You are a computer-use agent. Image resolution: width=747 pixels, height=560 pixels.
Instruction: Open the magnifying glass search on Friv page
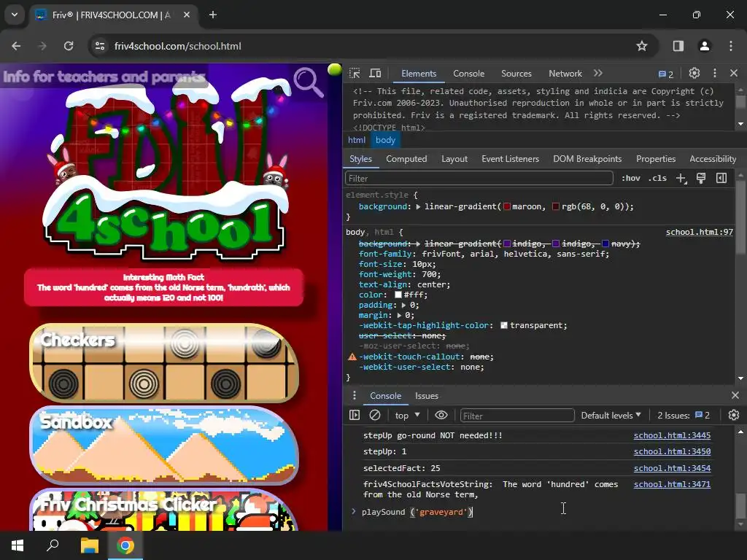click(x=309, y=82)
